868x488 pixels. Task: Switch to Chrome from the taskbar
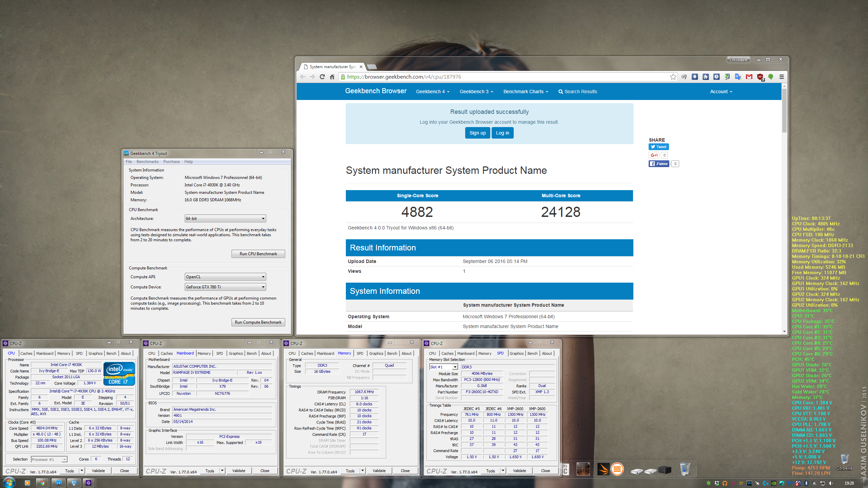pyautogui.click(x=42, y=483)
